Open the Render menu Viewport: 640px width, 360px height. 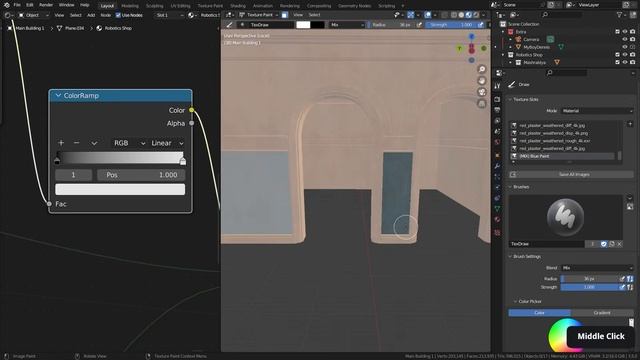tap(46, 5)
